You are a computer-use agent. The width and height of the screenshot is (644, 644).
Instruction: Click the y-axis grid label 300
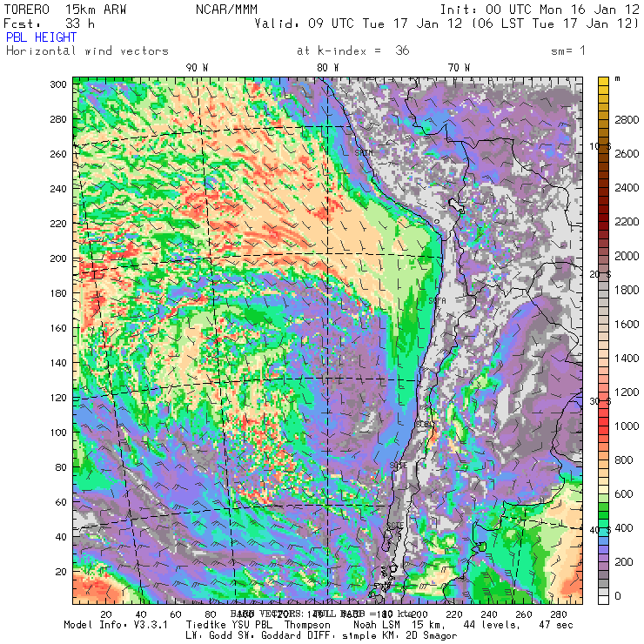58,84
